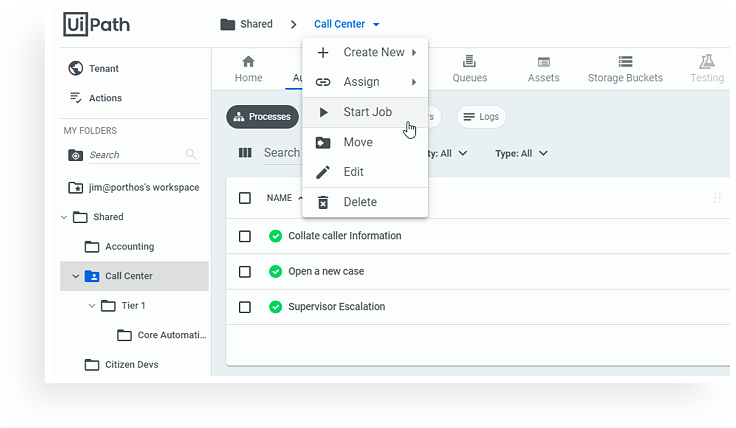The image size is (736, 428).
Task: Click the magnifier icon in the folder search
Action: [191, 154]
